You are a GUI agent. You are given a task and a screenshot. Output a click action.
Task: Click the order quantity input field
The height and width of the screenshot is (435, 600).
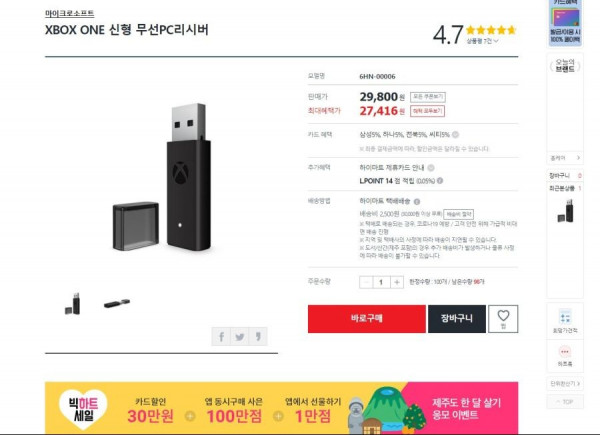click(381, 282)
